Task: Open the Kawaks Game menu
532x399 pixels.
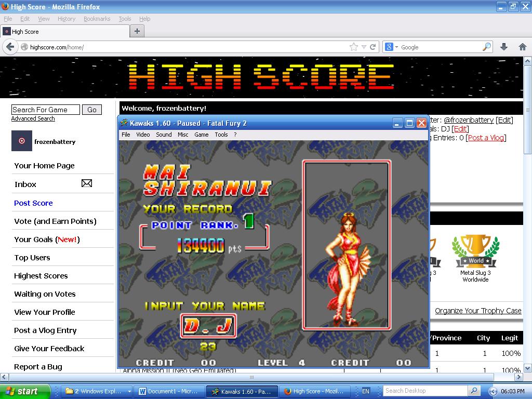Action: click(x=202, y=135)
